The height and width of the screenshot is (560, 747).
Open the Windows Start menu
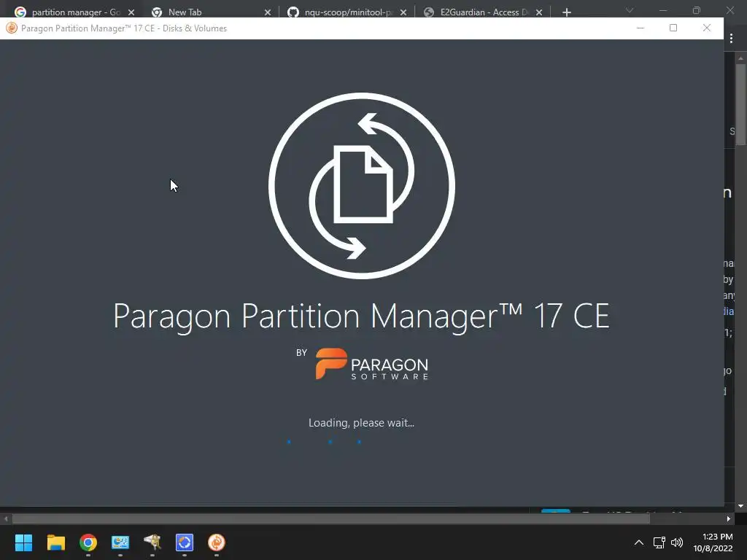pos(23,542)
